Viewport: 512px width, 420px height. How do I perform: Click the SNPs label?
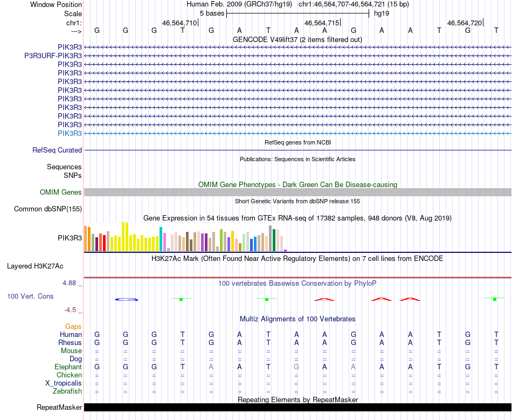73,175
